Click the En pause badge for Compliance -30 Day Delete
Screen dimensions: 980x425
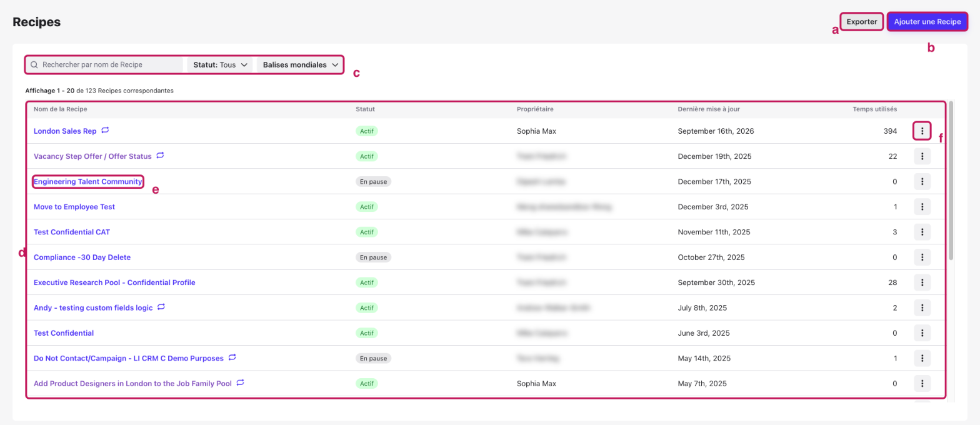coord(373,257)
